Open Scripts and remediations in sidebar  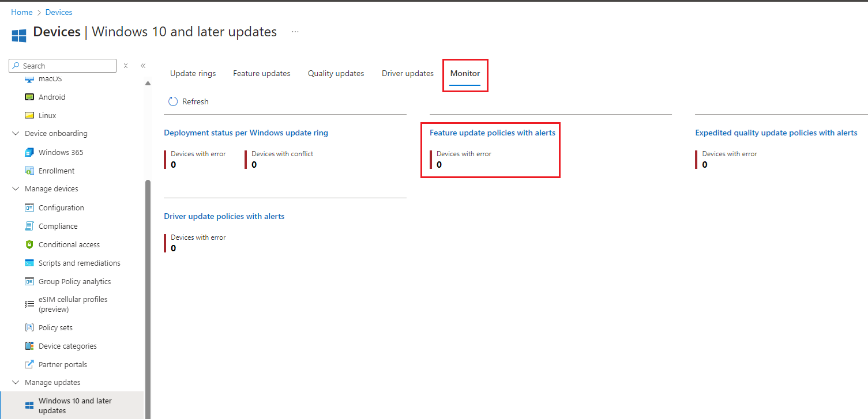80,263
